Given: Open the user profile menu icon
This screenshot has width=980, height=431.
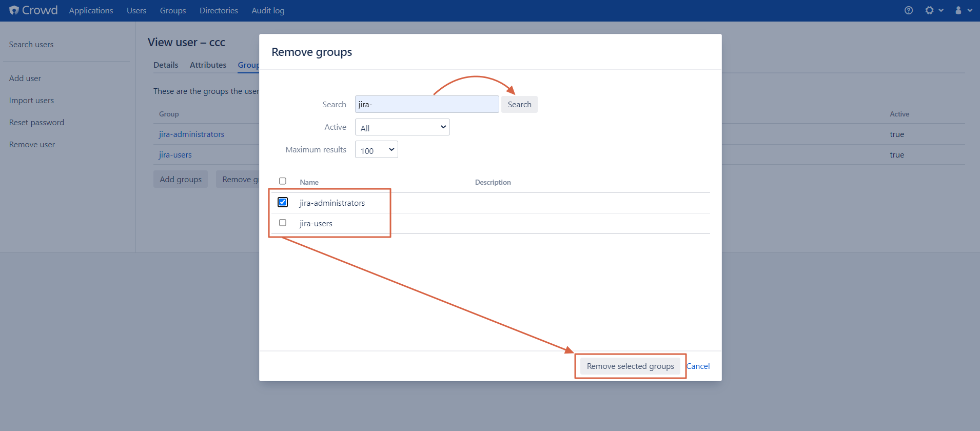Looking at the screenshot, I should [x=963, y=10].
